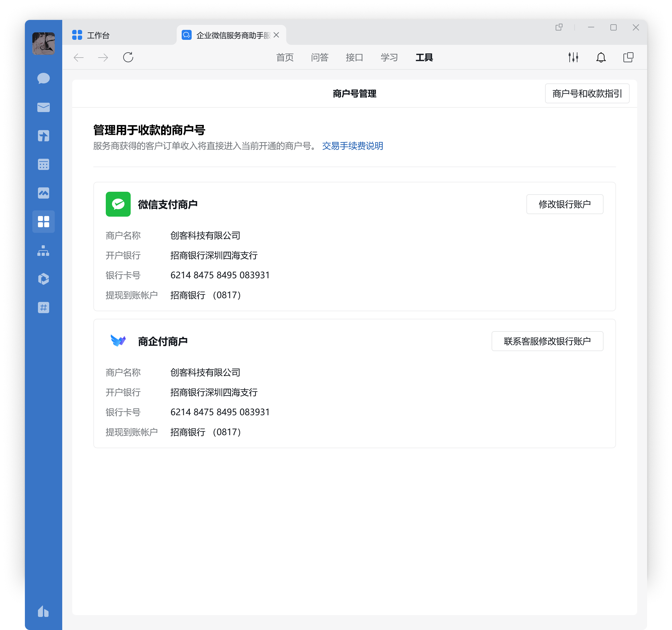The height and width of the screenshot is (630, 672).
Task: Open the hashtag icon in sidebar
Action: [43, 308]
